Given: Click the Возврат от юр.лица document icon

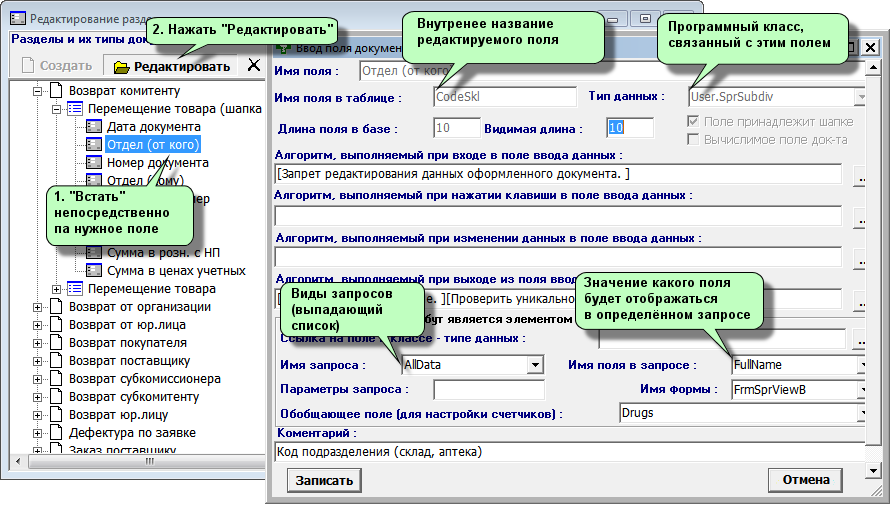Looking at the screenshot, I should [x=56, y=325].
